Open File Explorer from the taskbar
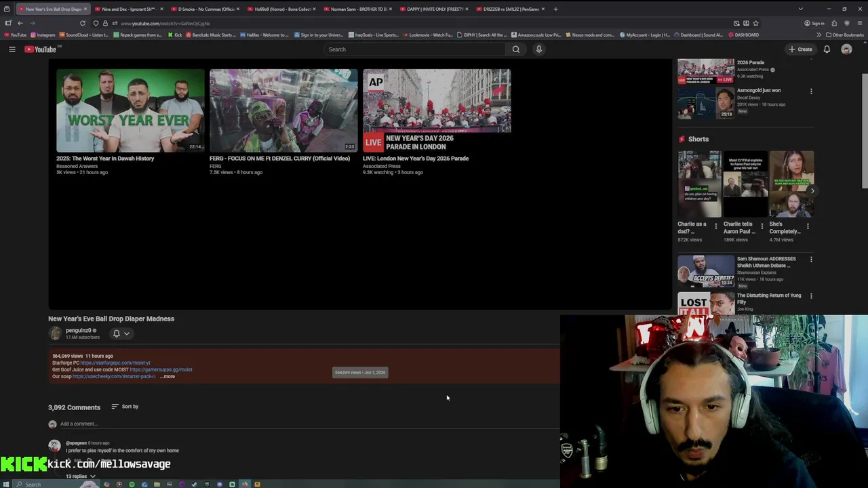868x488 pixels. point(157,484)
